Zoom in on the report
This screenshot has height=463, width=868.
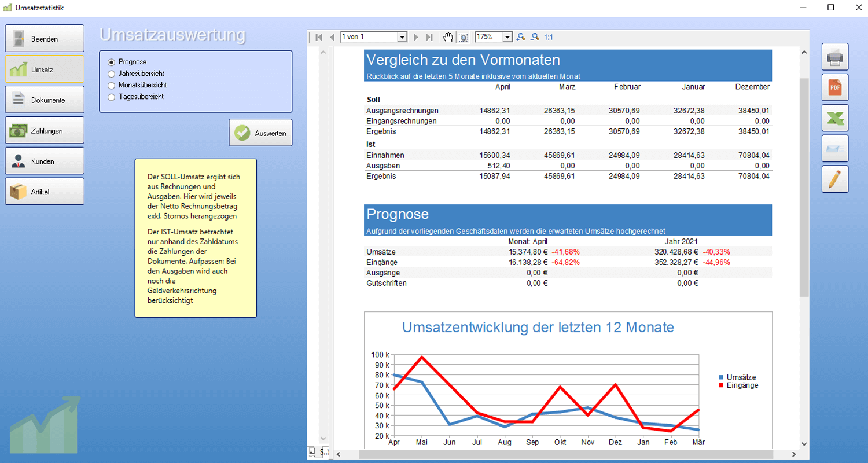521,37
